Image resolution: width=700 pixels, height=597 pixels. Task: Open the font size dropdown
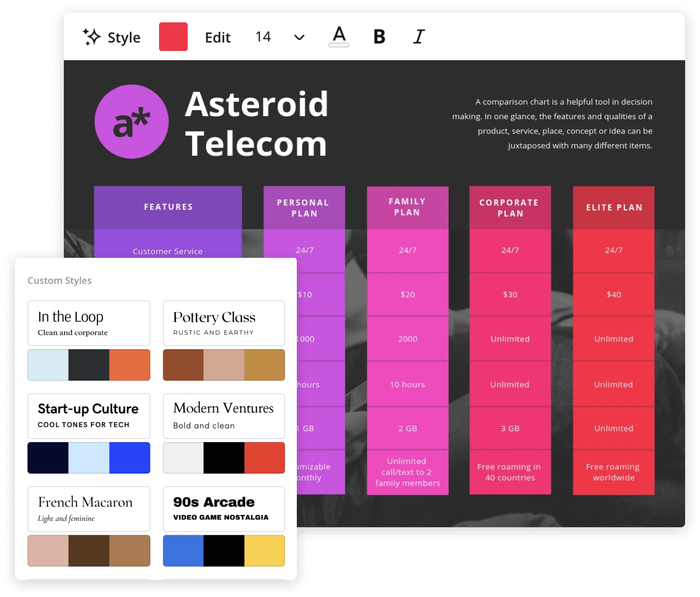coord(299,38)
